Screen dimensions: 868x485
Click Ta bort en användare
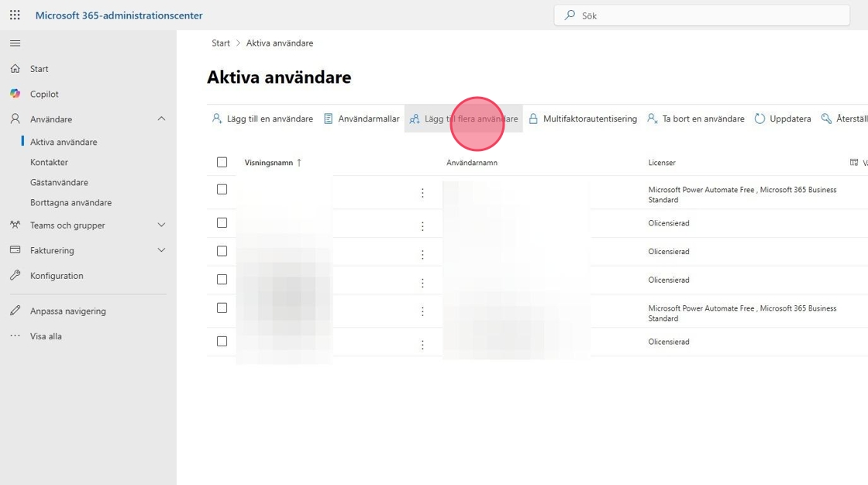click(x=695, y=119)
